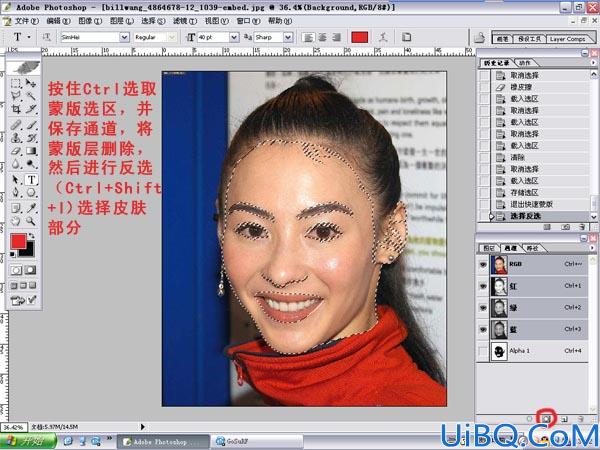
Task: Click the History panel delete state icon
Action: point(582,227)
